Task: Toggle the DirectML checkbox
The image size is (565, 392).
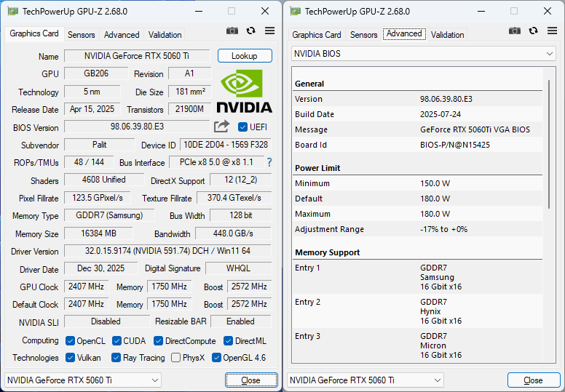Action: pyautogui.click(x=228, y=341)
